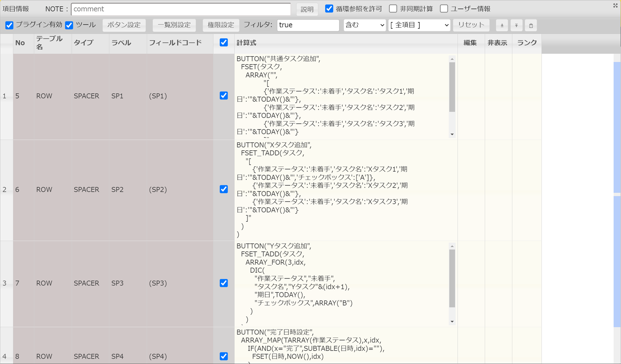
Task: Toggle プラグイン有効 checkbox
Action: (x=9, y=25)
